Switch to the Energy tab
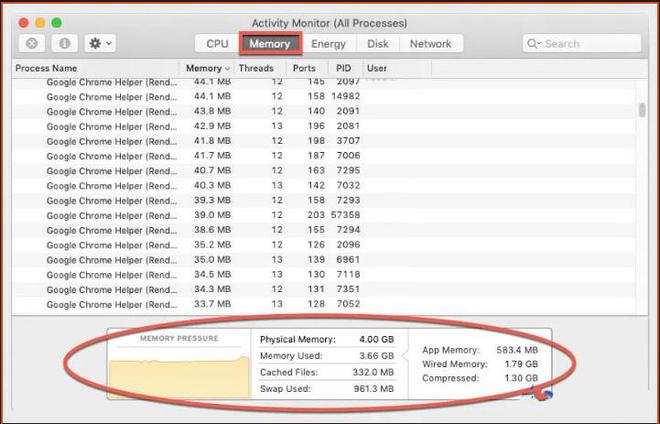The height and width of the screenshot is (424, 660). pyautogui.click(x=328, y=44)
